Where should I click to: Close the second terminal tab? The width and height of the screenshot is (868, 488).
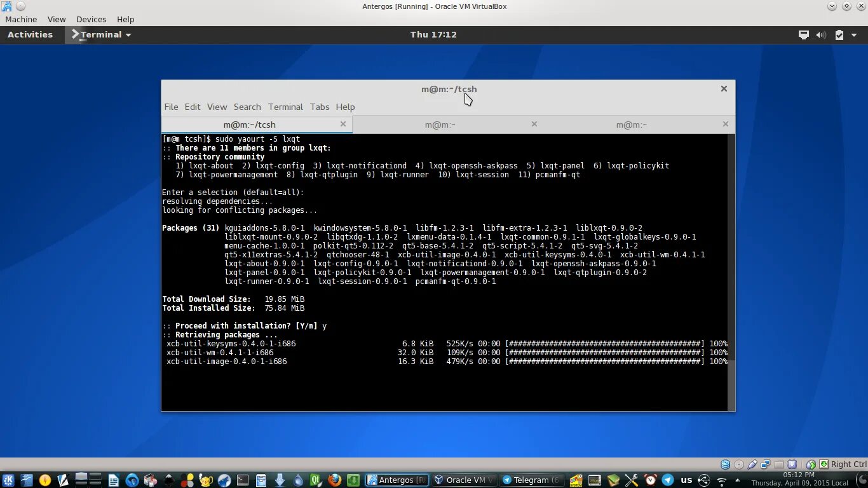click(534, 124)
